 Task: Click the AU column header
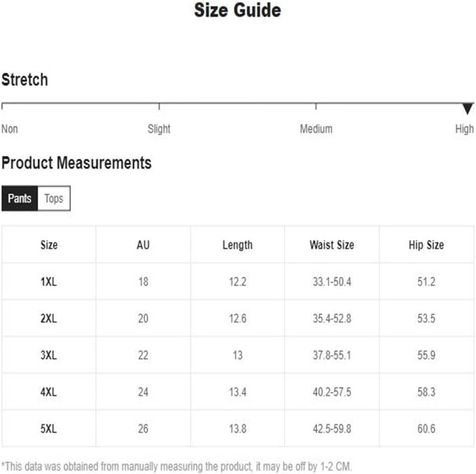(143, 245)
